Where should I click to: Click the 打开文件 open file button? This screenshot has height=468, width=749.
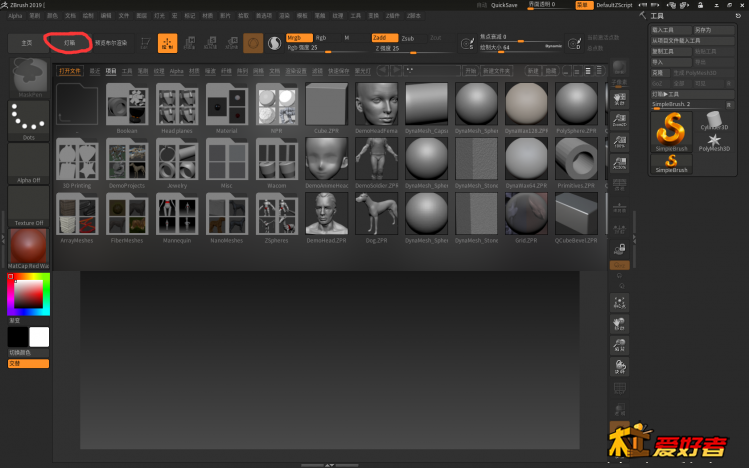[x=70, y=71]
